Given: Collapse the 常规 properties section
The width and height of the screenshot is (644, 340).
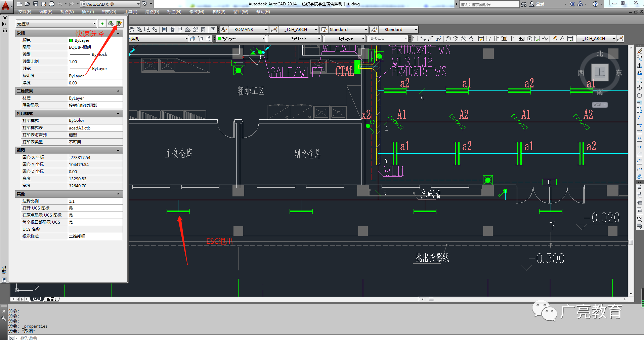Looking at the screenshot, I should (118, 33).
